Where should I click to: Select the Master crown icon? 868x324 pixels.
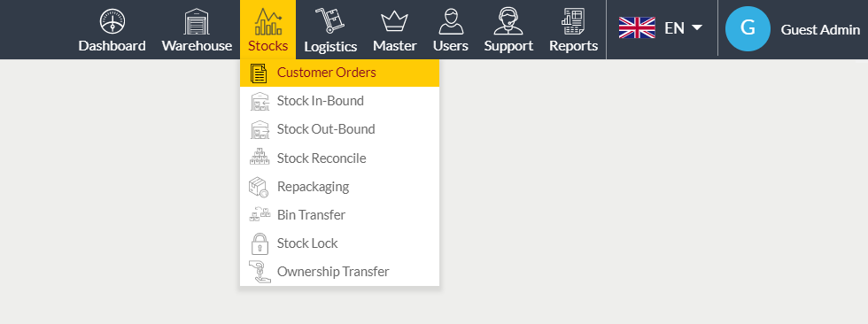pos(394,22)
